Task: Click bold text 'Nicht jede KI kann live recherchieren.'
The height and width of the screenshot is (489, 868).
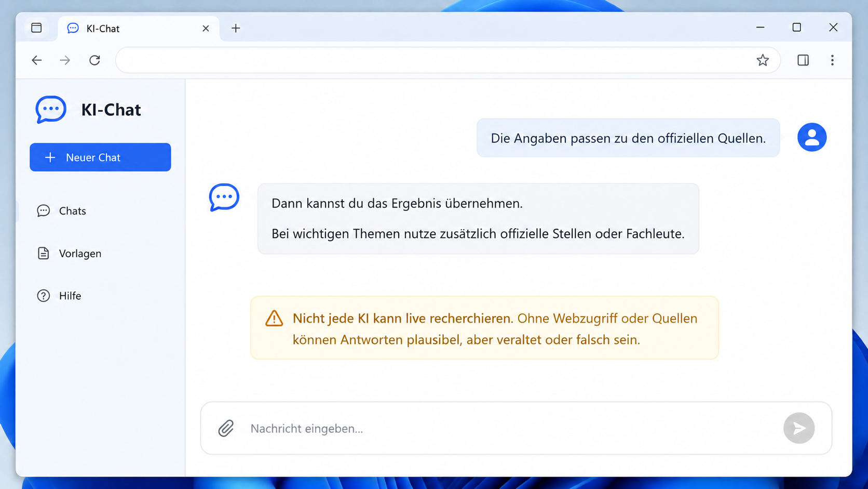Action: click(x=403, y=318)
